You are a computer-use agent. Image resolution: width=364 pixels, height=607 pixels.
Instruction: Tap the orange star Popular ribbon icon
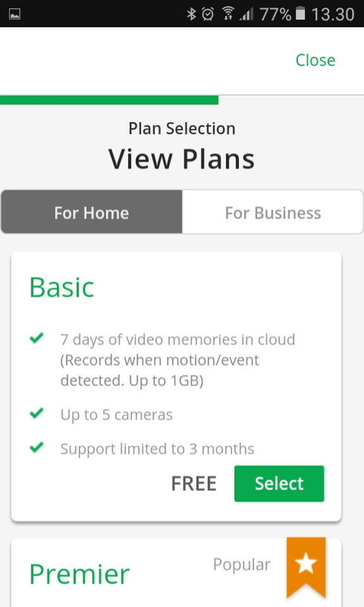[x=306, y=567]
